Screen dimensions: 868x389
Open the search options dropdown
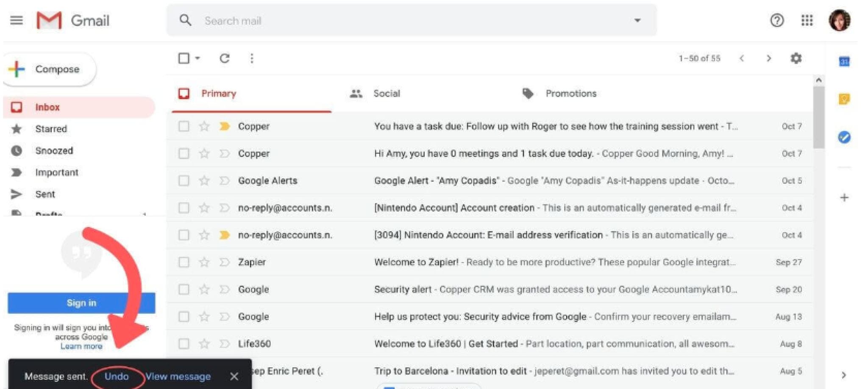pyautogui.click(x=637, y=20)
